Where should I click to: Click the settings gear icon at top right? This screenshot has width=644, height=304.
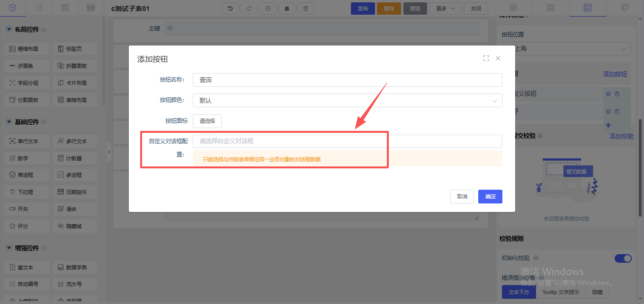pyautogui.click(x=513, y=8)
